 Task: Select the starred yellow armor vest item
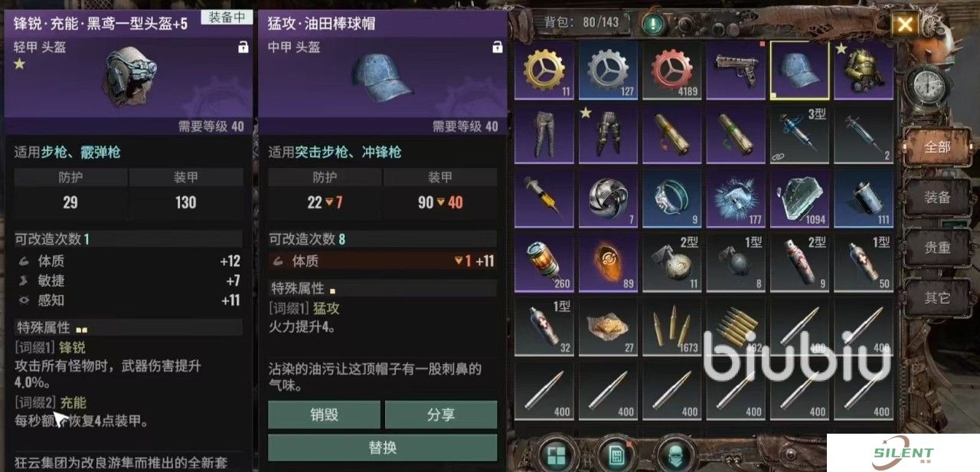click(x=863, y=70)
